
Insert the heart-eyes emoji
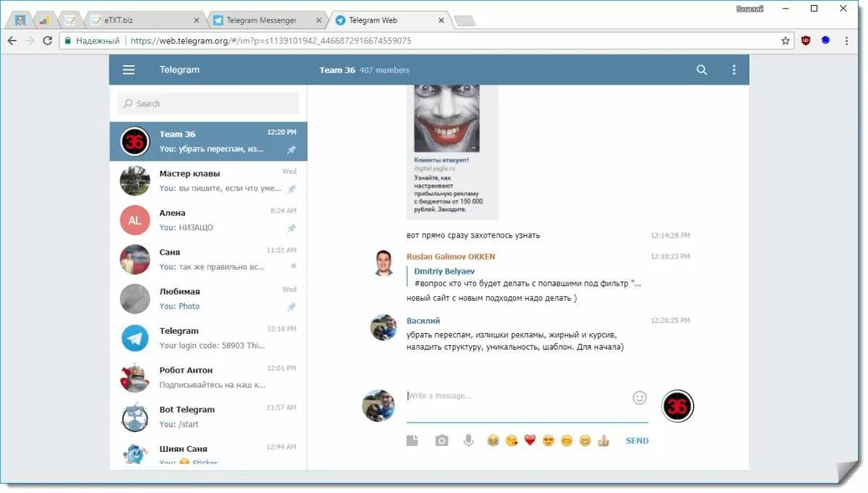549,440
